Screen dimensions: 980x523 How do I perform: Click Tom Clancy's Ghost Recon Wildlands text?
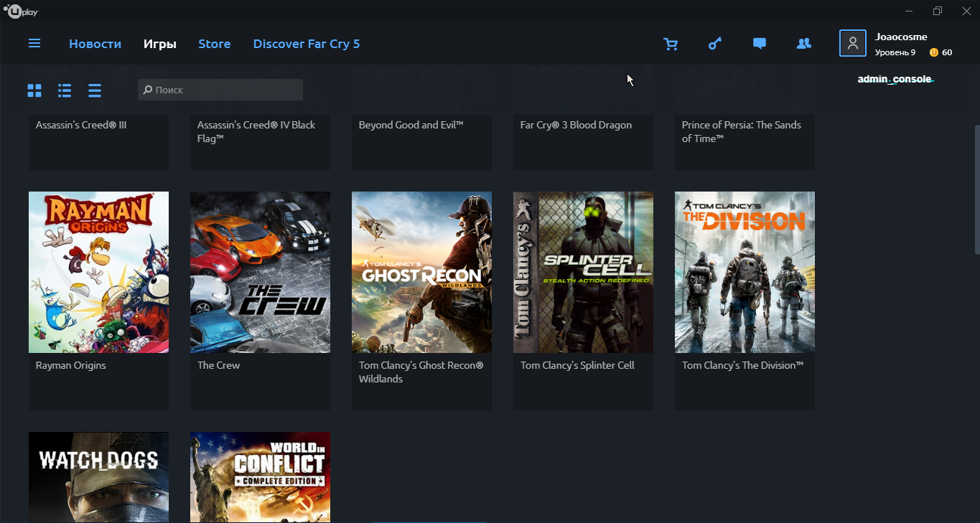coord(421,372)
